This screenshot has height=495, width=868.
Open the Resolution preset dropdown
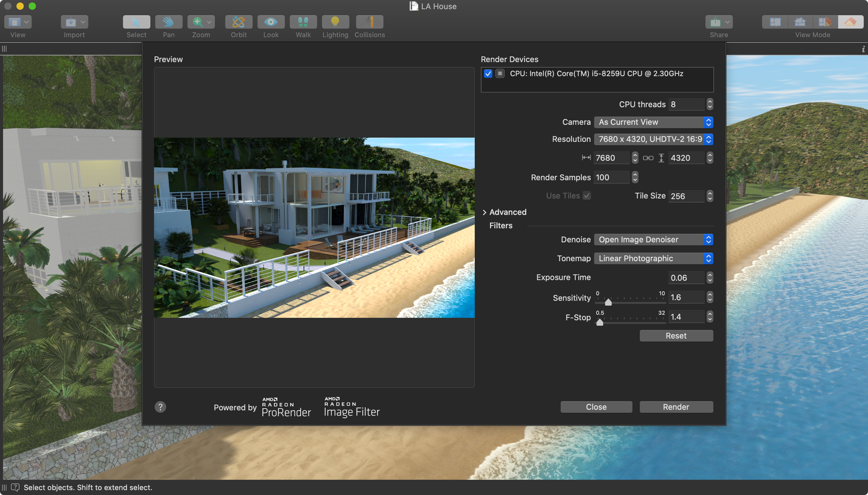click(653, 139)
